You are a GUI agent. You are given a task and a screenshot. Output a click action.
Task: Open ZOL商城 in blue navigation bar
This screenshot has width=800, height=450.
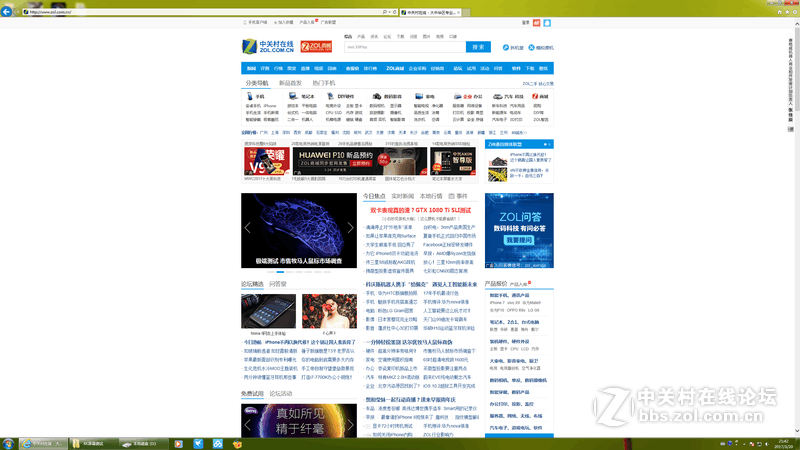click(395, 68)
